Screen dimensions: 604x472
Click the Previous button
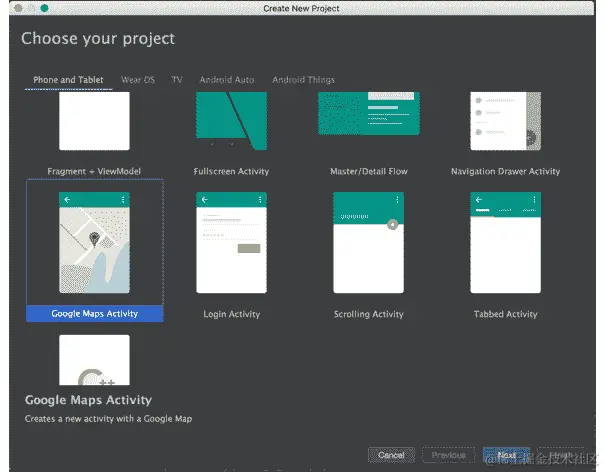pyautogui.click(x=448, y=455)
